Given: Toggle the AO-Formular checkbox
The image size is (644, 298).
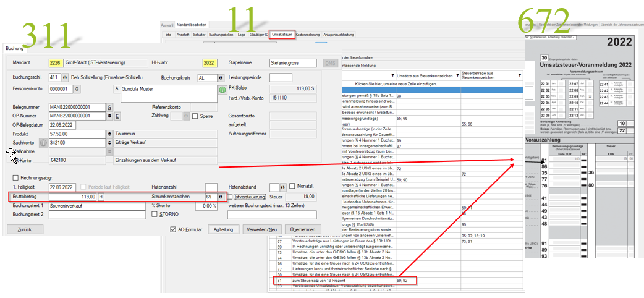Looking at the screenshot, I should point(173,229).
